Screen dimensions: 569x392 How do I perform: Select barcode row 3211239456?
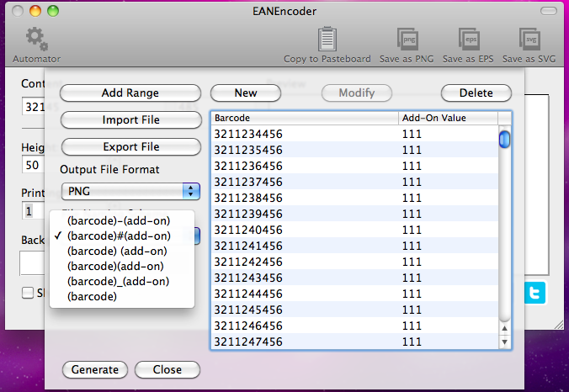click(354, 214)
